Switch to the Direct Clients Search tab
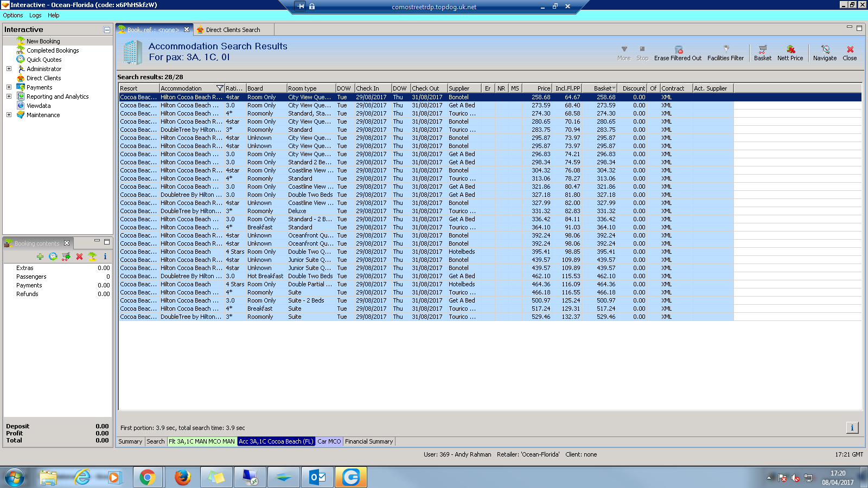Image resolution: width=868 pixels, height=488 pixels. pyautogui.click(x=233, y=30)
